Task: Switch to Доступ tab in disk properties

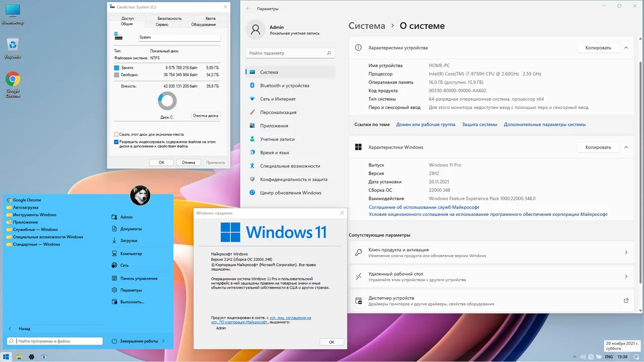Action: (127, 18)
